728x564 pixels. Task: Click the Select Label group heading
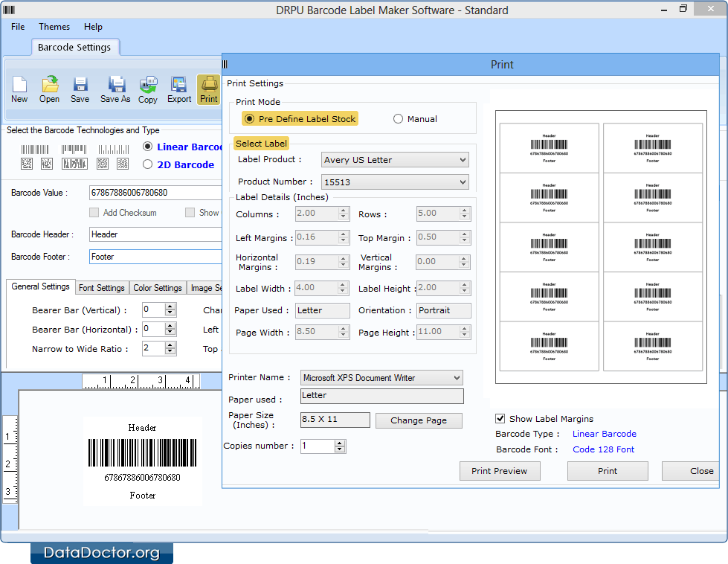tap(261, 144)
